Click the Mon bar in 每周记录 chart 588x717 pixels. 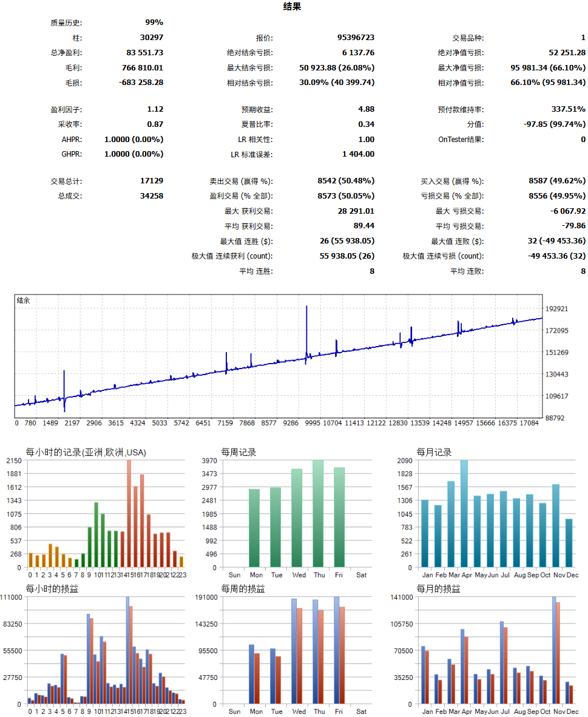254,528
